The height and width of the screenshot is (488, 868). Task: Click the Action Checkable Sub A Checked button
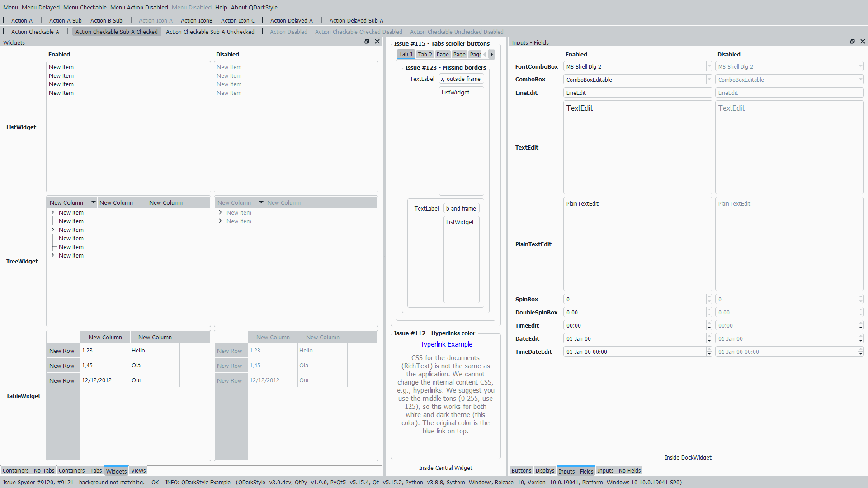[x=116, y=32]
